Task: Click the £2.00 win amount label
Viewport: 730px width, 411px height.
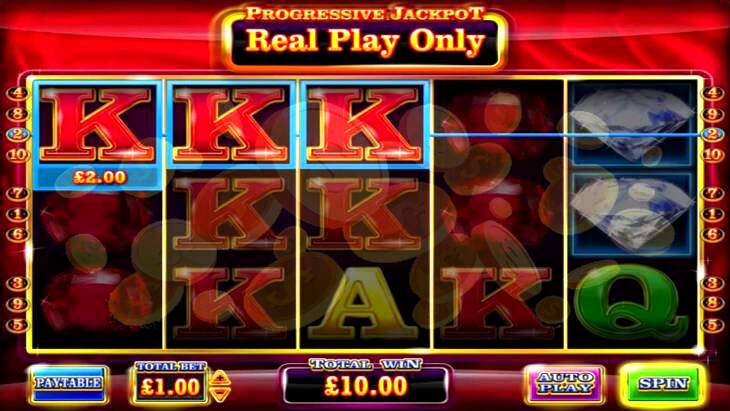Action: click(100, 177)
